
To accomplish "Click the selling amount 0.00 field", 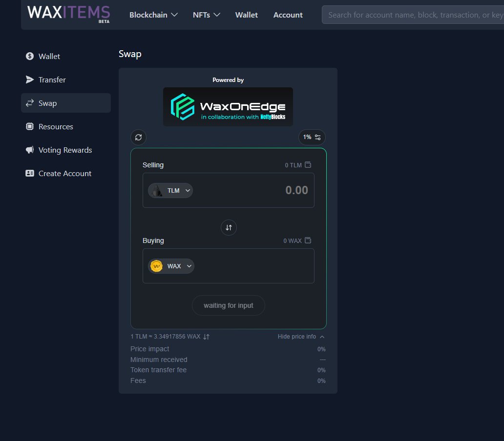I will 296,190.
